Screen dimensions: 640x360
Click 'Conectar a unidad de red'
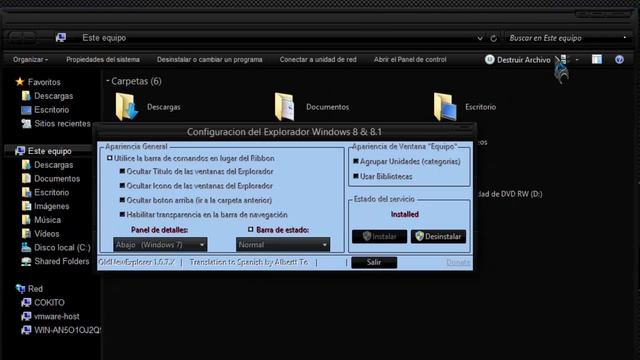(318, 60)
